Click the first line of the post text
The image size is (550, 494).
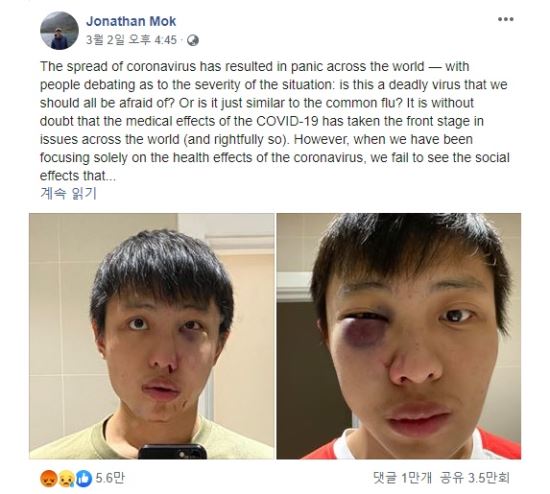click(x=255, y=66)
